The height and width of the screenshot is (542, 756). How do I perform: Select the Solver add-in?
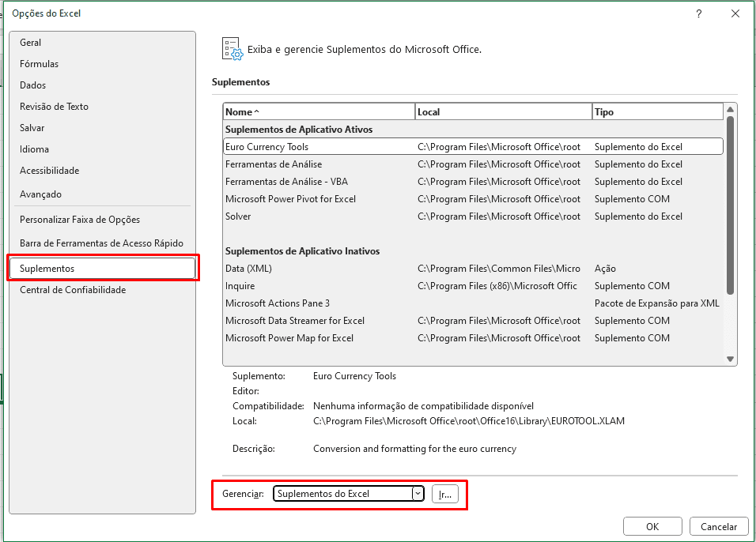click(x=473, y=216)
